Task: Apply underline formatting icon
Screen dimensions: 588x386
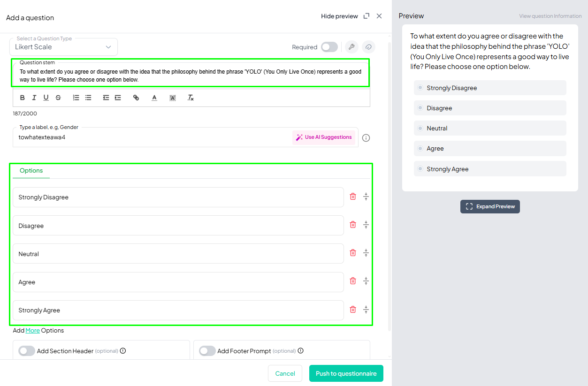Action: click(46, 98)
